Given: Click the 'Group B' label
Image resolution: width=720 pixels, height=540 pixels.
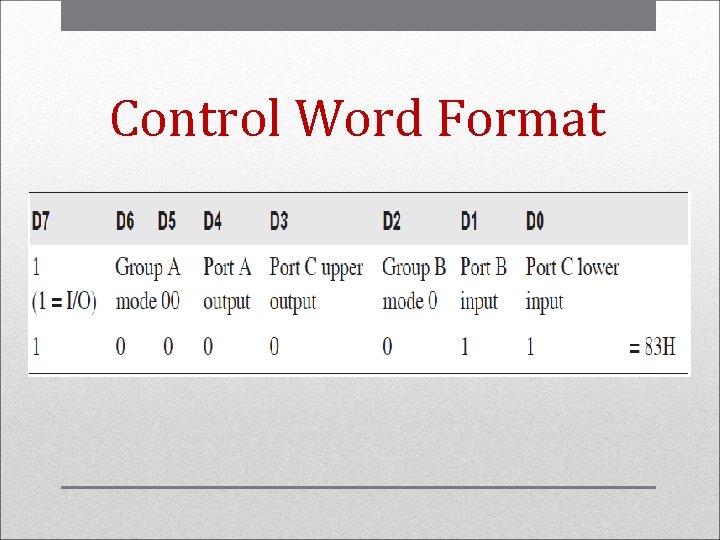Looking at the screenshot, I should [414, 267].
